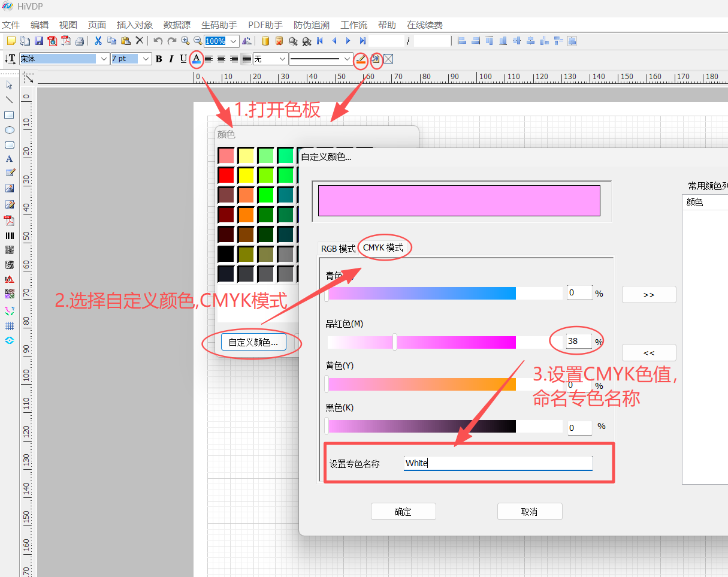Screen dimensions: 728x577
Task: Click the line color pencil icon
Action: pyautogui.click(x=360, y=59)
